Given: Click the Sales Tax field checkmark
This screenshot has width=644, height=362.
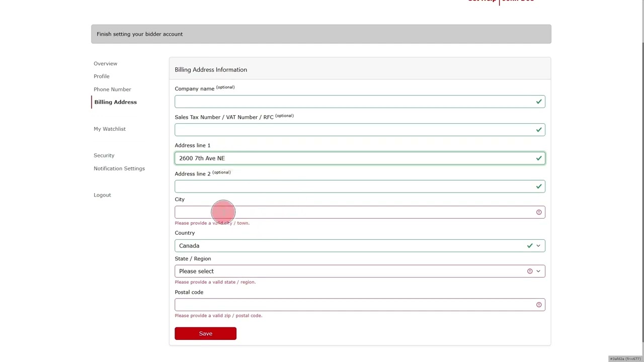Looking at the screenshot, I should (539, 130).
